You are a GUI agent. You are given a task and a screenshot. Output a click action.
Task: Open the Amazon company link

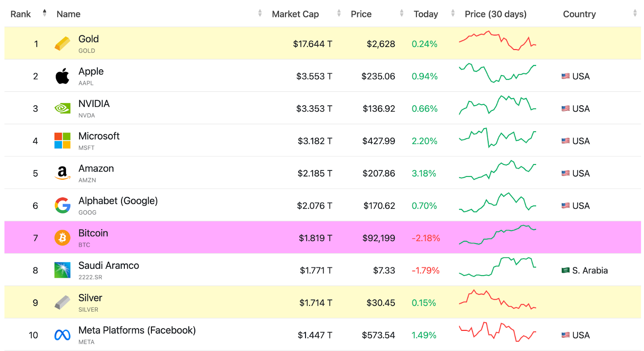[x=96, y=168]
